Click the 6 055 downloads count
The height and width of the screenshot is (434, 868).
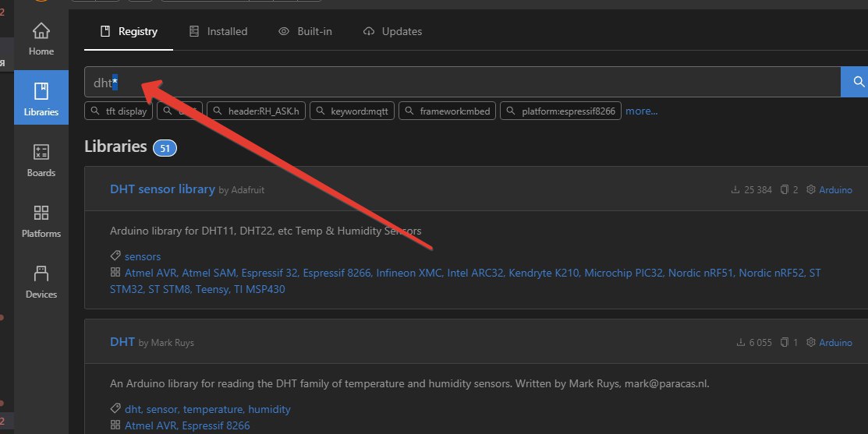click(760, 342)
